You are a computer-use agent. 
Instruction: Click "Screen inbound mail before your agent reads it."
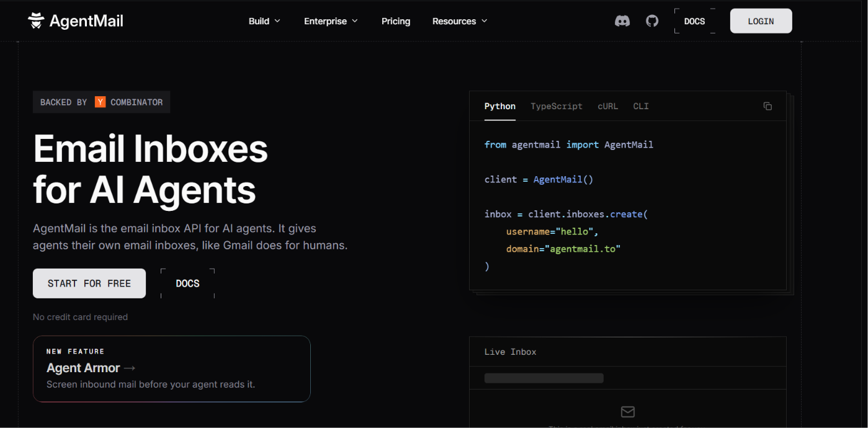[151, 385]
